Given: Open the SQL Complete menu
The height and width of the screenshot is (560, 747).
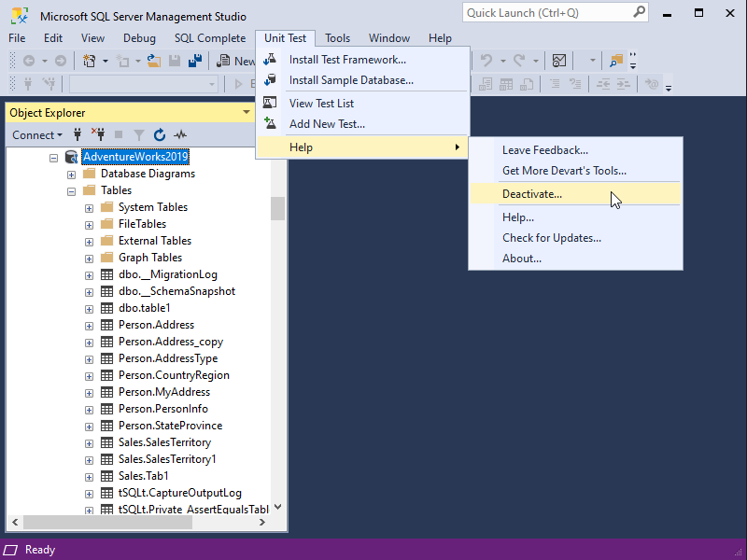Looking at the screenshot, I should point(210,38).
